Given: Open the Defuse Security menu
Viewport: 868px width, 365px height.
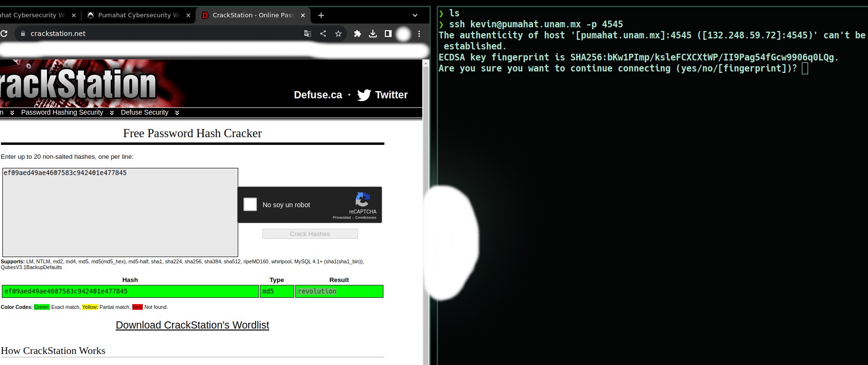Looking at the screenshot, I should pyautogui.click(x=144, y=112).
